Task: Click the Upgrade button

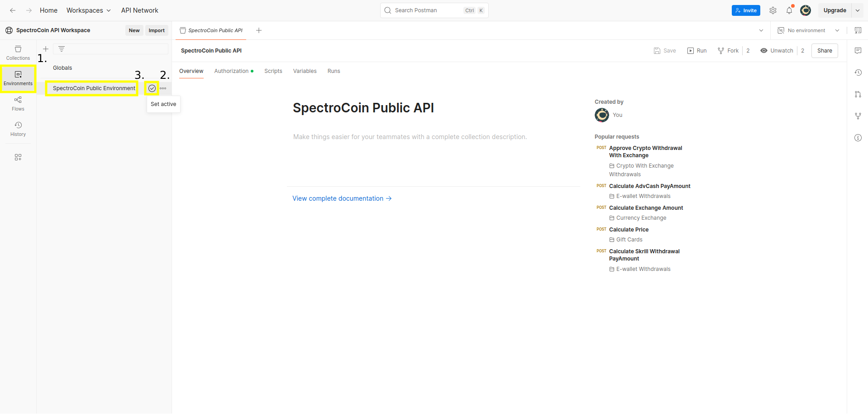Action: [835, 10]
